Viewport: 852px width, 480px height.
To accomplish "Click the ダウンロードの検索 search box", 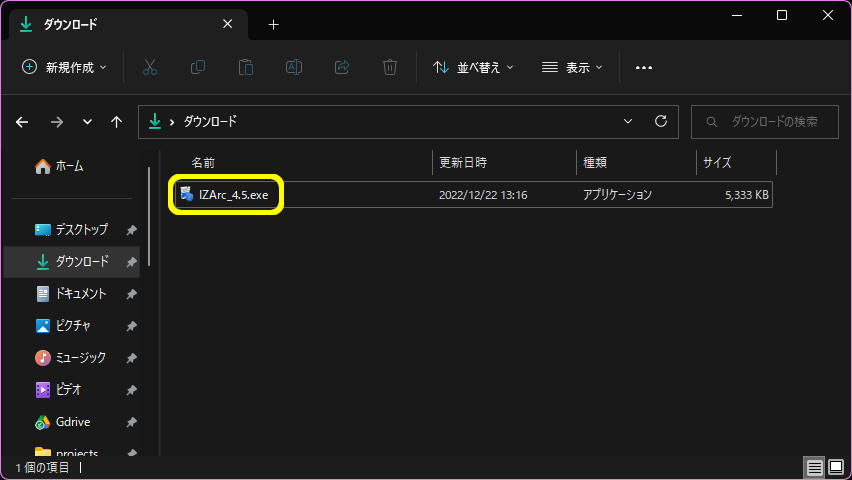I will coord(765,122).
